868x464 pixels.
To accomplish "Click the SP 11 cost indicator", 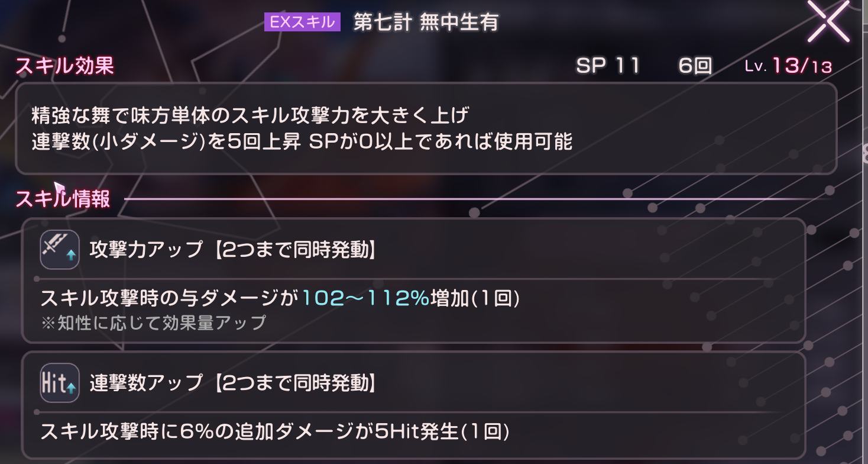I will (608, 66).
